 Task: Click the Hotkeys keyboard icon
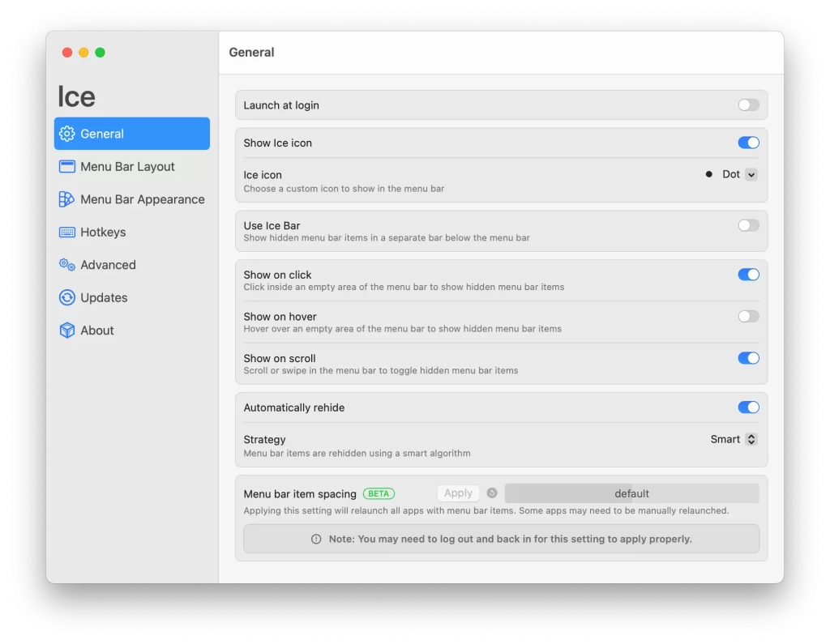66,232
